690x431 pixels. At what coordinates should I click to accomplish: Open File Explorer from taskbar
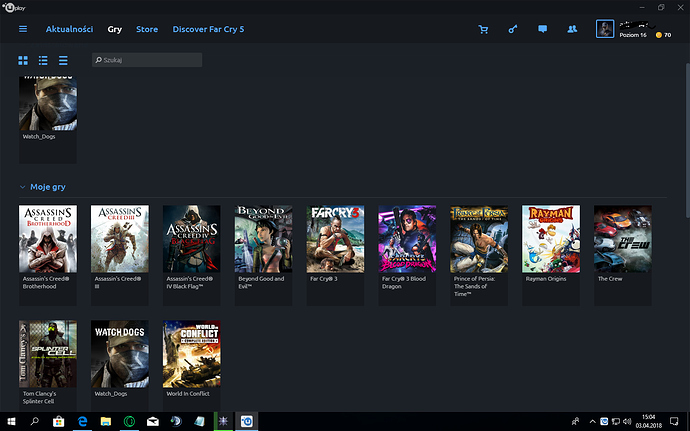(106, 421)
